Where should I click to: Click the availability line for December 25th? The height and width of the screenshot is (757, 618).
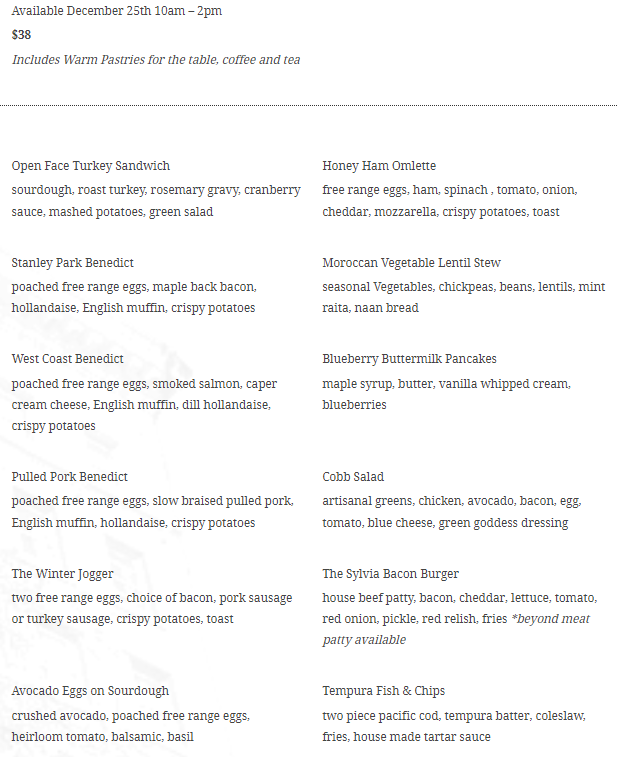point(117,11)
